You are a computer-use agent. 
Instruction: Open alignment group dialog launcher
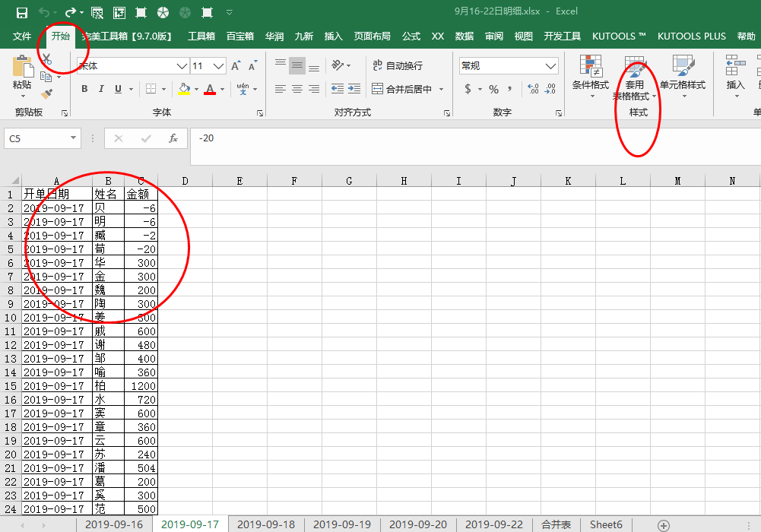(x=447, y=113)
